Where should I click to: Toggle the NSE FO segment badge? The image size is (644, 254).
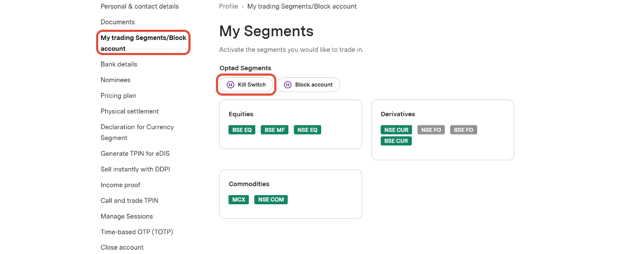coord(431,130)
